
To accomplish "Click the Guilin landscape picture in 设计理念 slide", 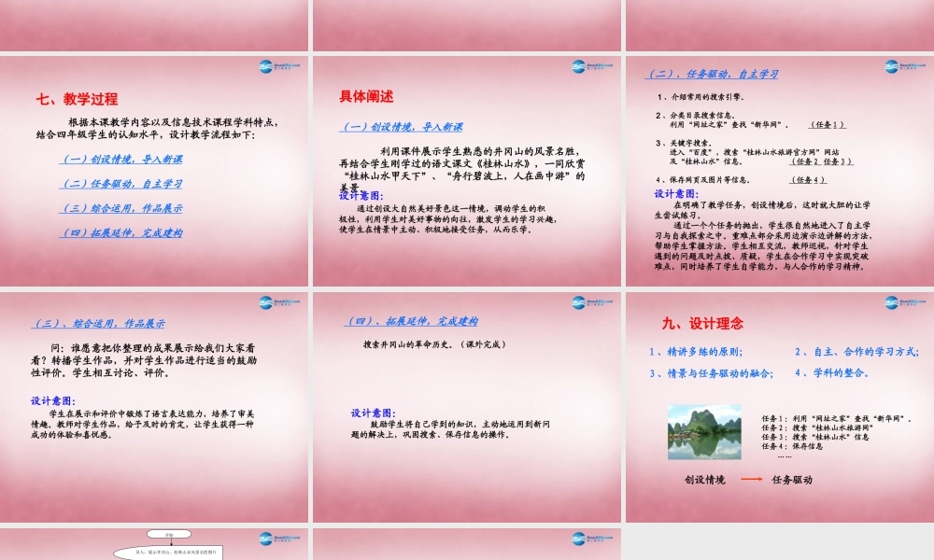I will (704, 432).
